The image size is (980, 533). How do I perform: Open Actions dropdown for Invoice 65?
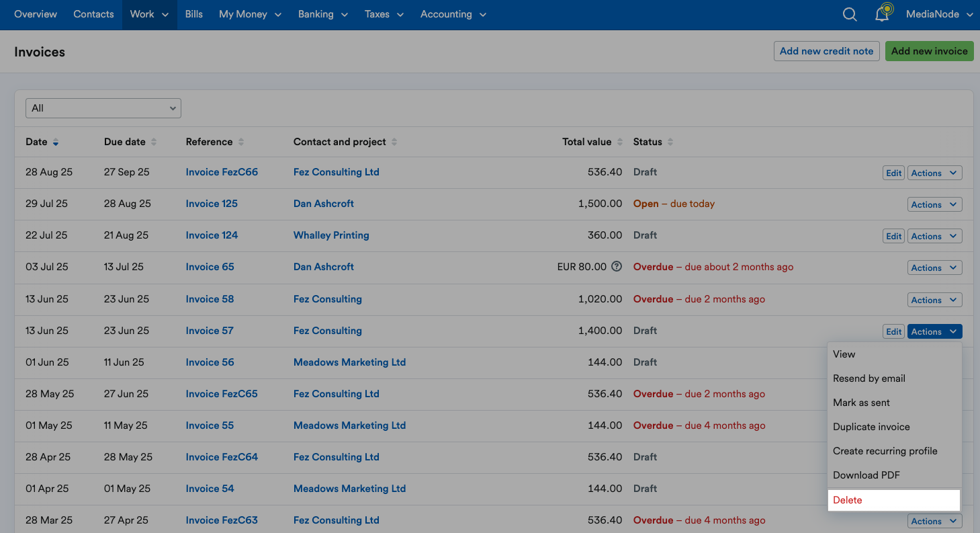tap(935, 268)
